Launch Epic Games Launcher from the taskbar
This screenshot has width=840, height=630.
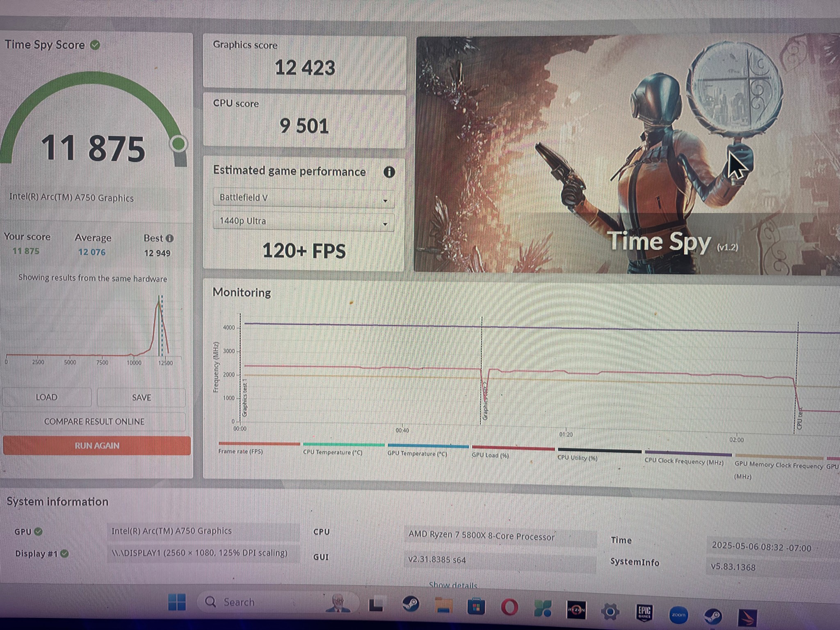point(644,613)
